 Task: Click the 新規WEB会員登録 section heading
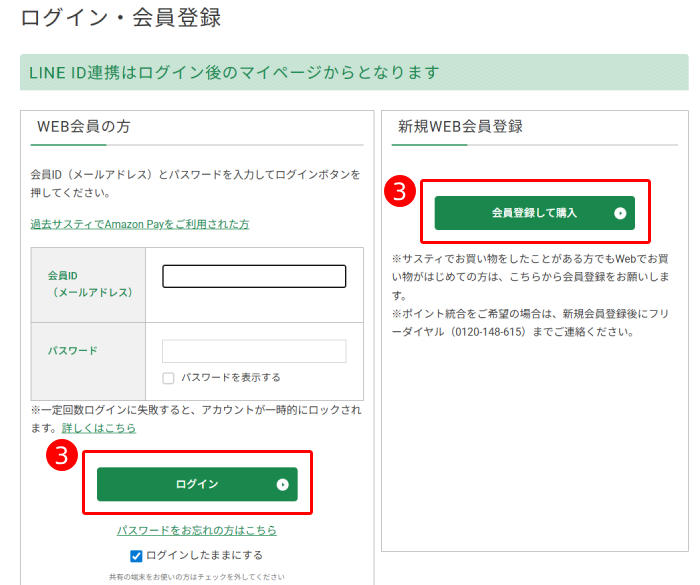point(460,126)
